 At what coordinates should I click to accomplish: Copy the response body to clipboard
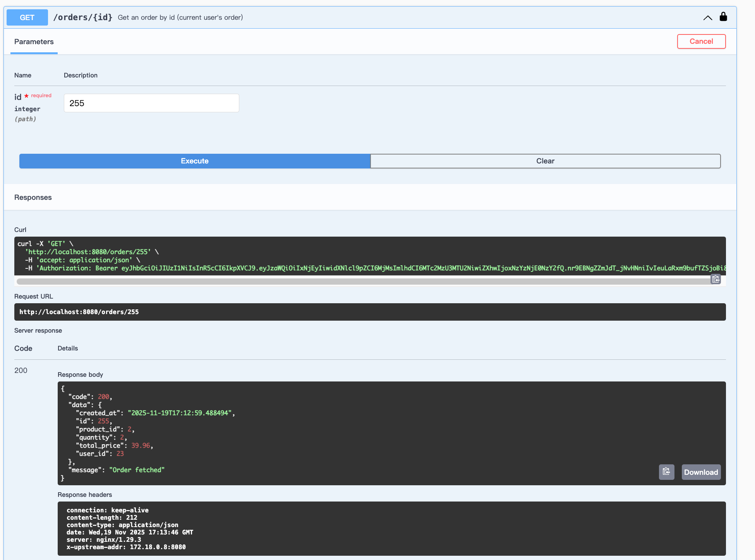click(666, 472)
